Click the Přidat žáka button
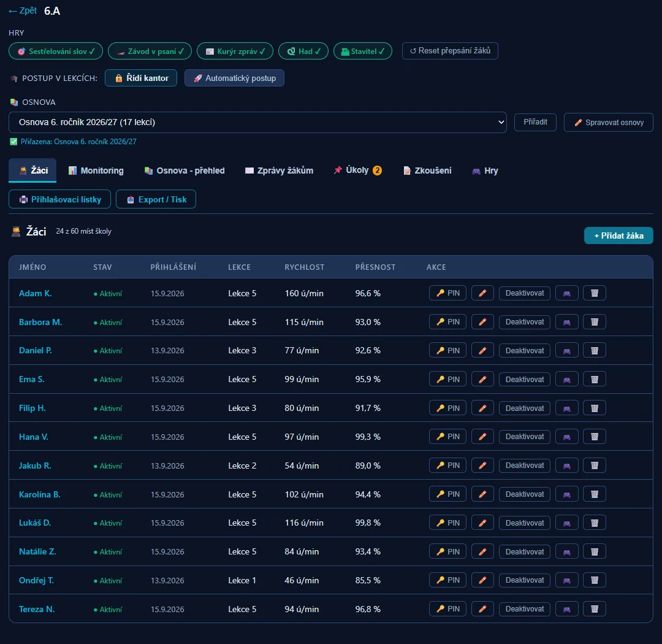The image size is (662, 644). pos(618,236)
